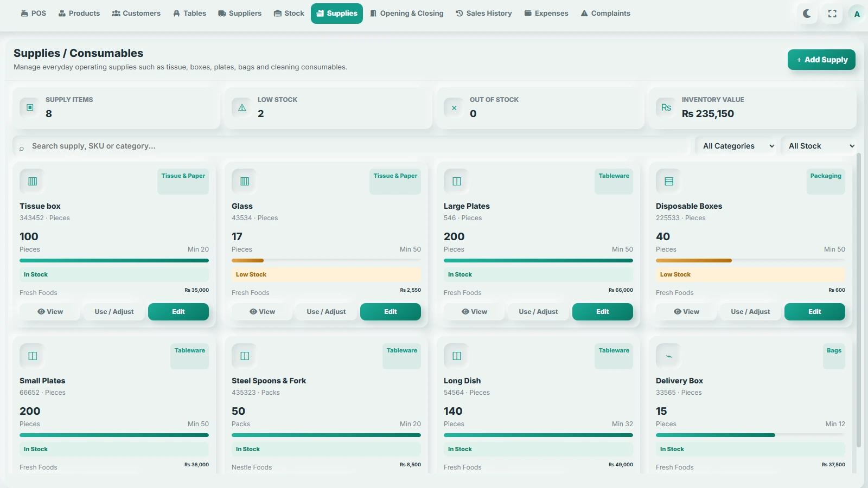
Task: View Tissue box supply details
Action: pyautogui.click(x=50, y=312)
